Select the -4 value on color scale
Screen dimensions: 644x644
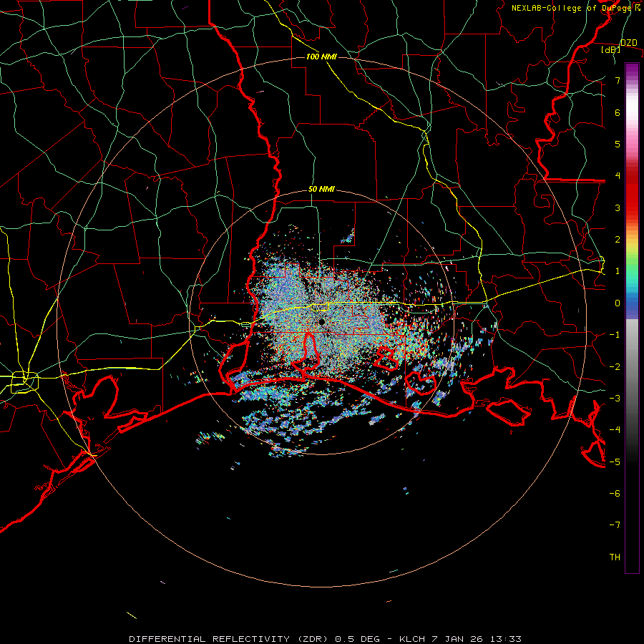[x=615, y=430]
